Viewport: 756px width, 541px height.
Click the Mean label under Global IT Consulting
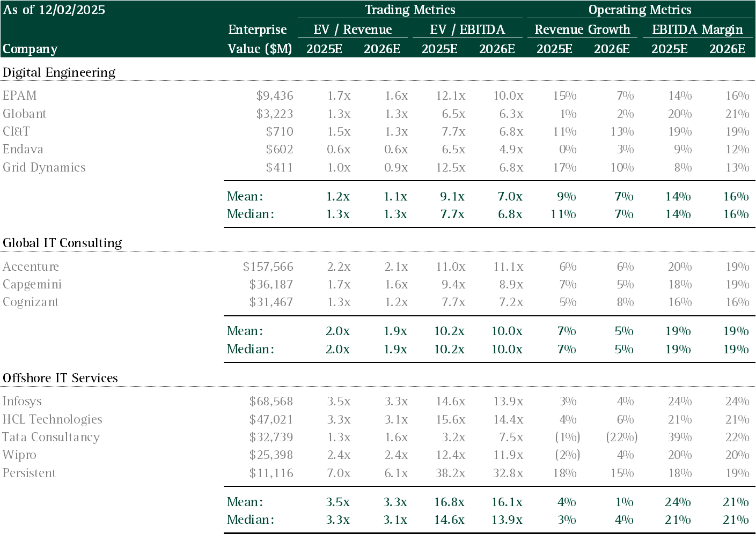click(245, 331)
